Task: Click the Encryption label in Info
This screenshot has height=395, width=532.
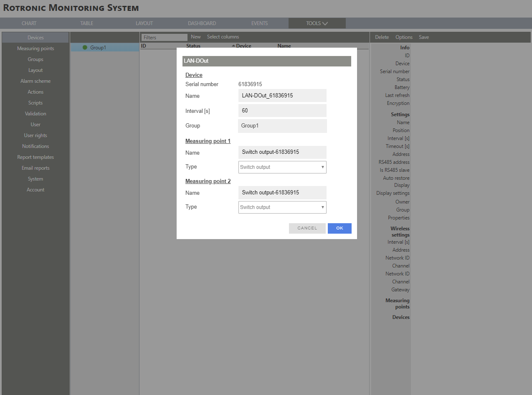Action: click(x=398, y=103)
